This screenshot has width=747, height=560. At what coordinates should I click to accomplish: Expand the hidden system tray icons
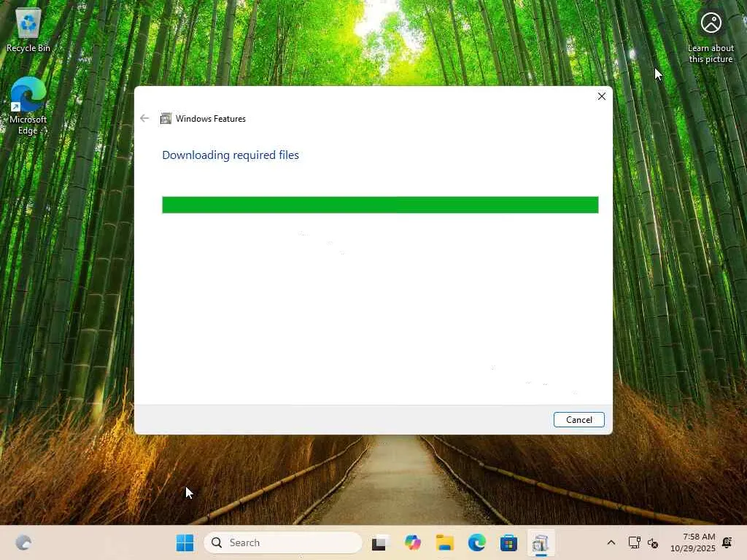tap(611, 542)
